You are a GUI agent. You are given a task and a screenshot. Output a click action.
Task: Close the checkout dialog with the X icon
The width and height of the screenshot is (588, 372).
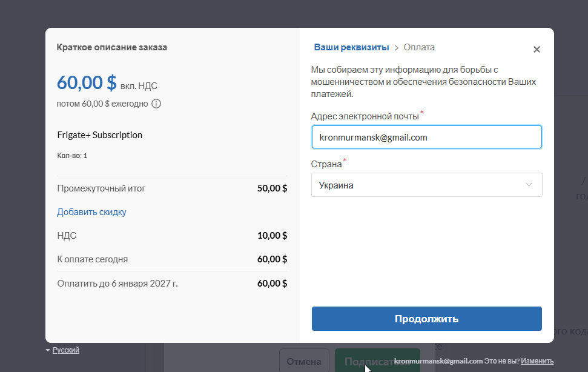(x=537, y=50)
